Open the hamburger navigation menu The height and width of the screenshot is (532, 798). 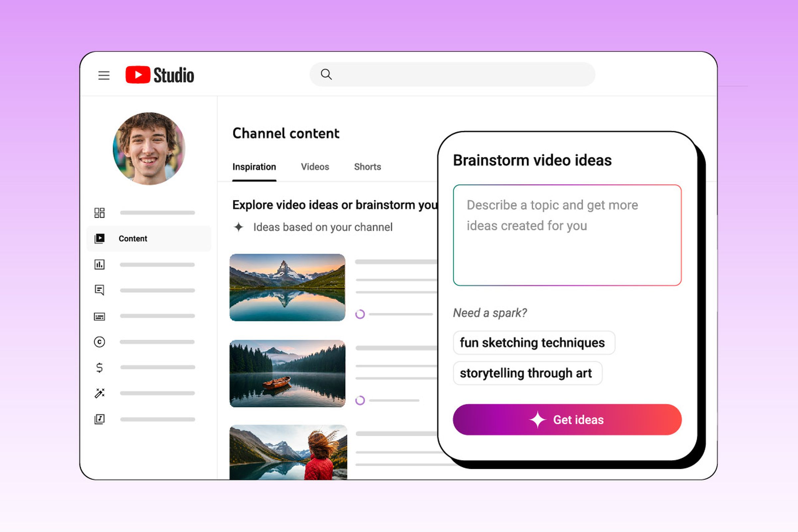[104, 75]
